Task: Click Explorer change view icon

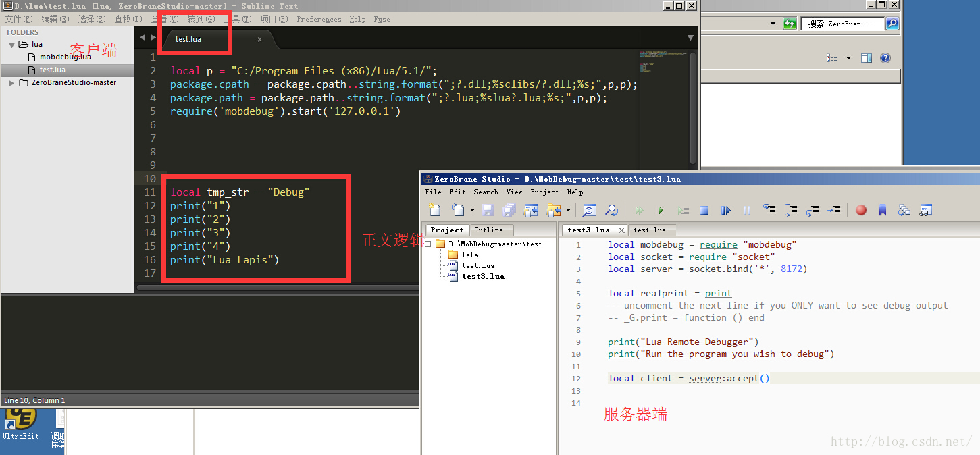Action: (x=832, y=58)
